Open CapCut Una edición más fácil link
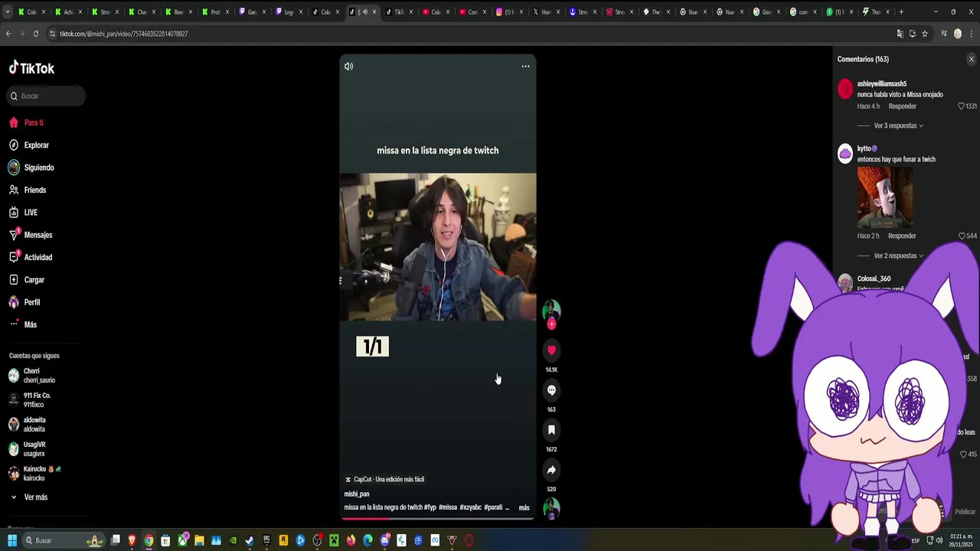The image size is (980, 551). pyautogui.click(x=384, y=480)
